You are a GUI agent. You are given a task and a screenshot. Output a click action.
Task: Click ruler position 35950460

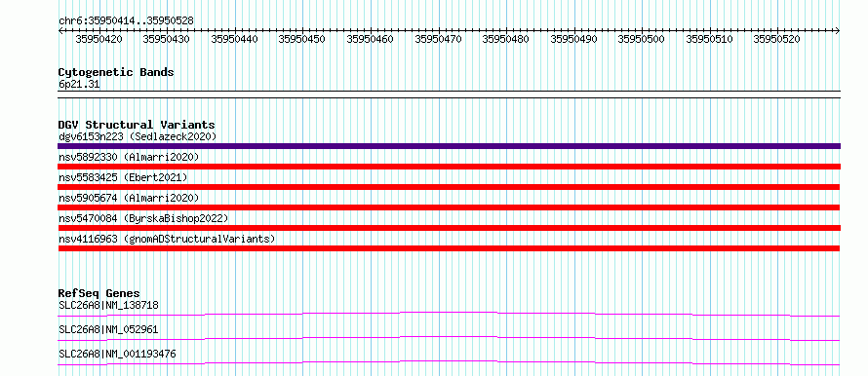(371, 39)
